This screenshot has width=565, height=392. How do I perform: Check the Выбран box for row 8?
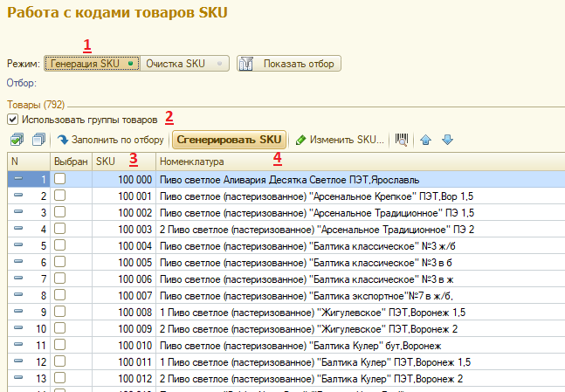[59, 295]
